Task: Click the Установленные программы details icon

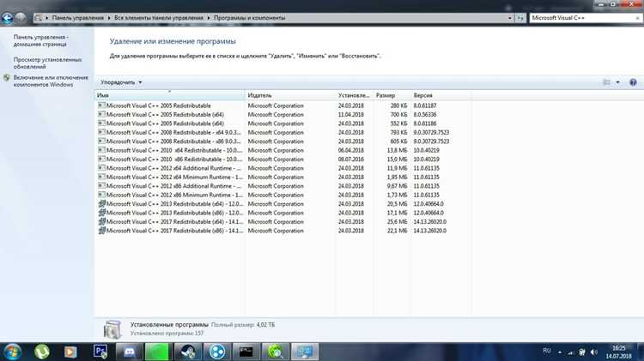Action: coord(112,329)
